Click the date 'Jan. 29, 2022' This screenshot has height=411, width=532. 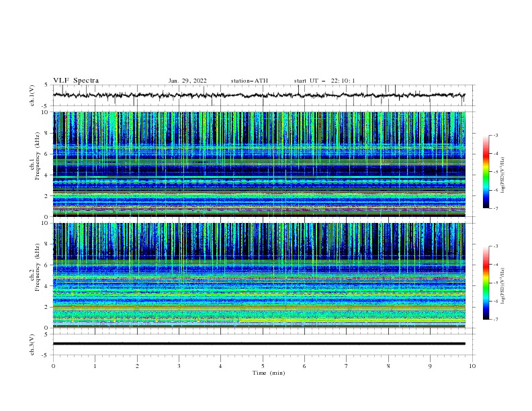coord(187,81)
